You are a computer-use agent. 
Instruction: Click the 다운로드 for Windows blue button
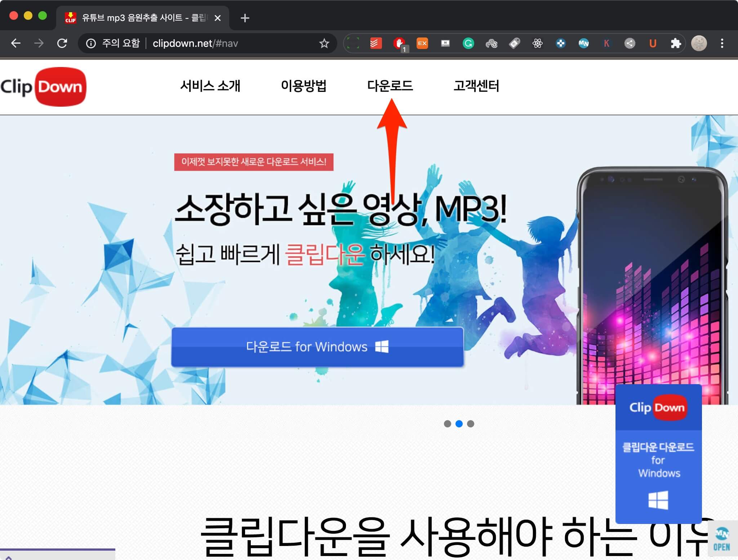317,347
